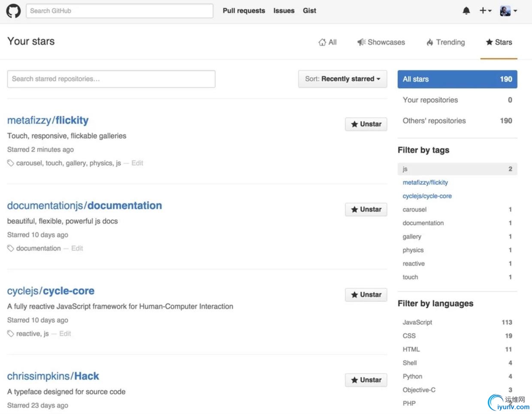The image size is (532, 414).
Task: Filter stars by JavaScript language
Action: coord(417,322)
